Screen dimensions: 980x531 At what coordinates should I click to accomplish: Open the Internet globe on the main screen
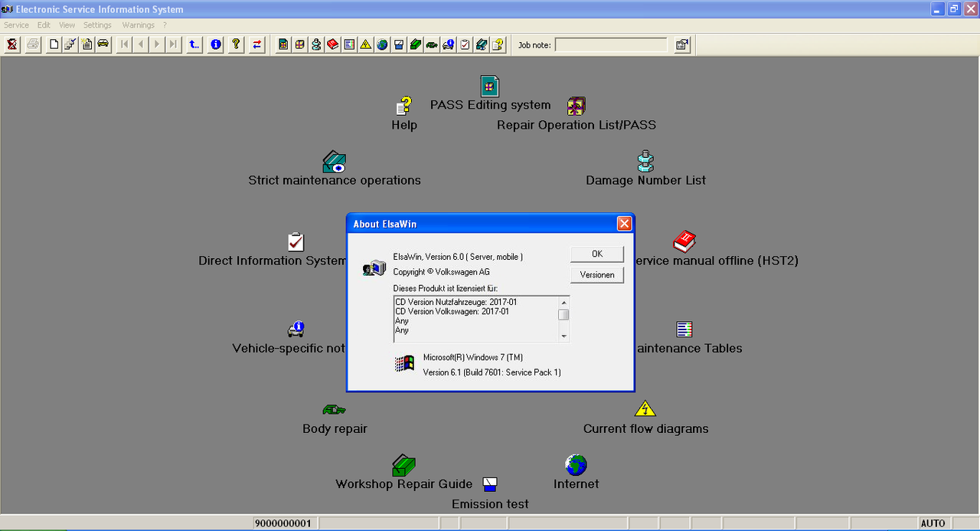[576, 464]
